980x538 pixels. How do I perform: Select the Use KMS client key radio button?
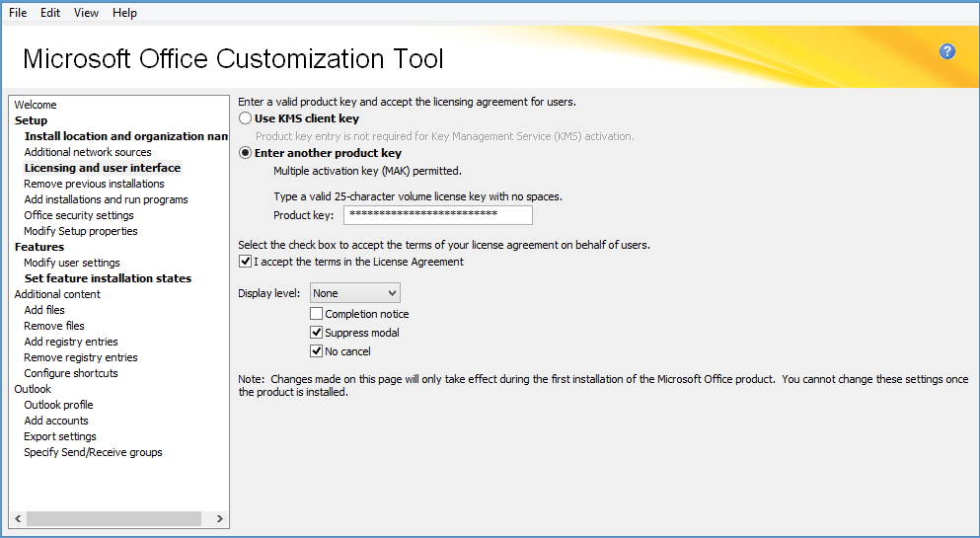pos(246,118)
